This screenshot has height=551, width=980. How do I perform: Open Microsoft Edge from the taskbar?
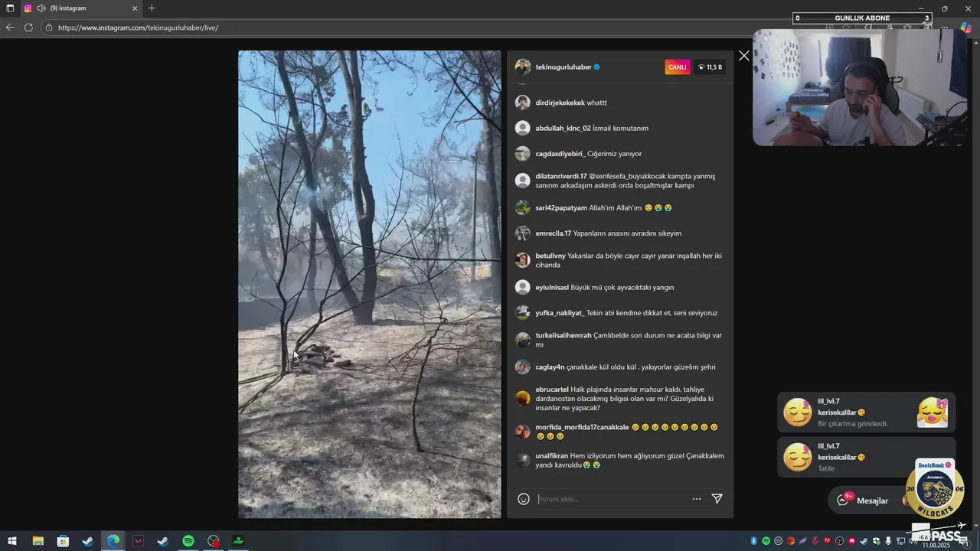click(x=113, y=541)
